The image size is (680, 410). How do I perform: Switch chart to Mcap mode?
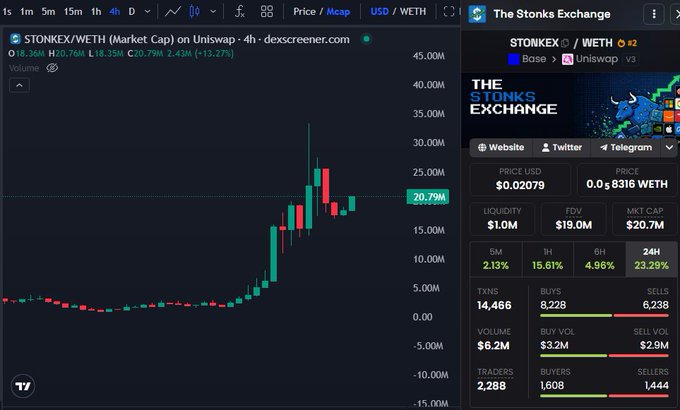coord(338,12)
